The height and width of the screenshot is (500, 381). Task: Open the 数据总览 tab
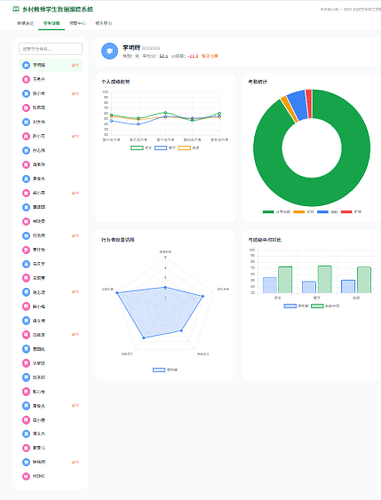(x=25, y=23)
